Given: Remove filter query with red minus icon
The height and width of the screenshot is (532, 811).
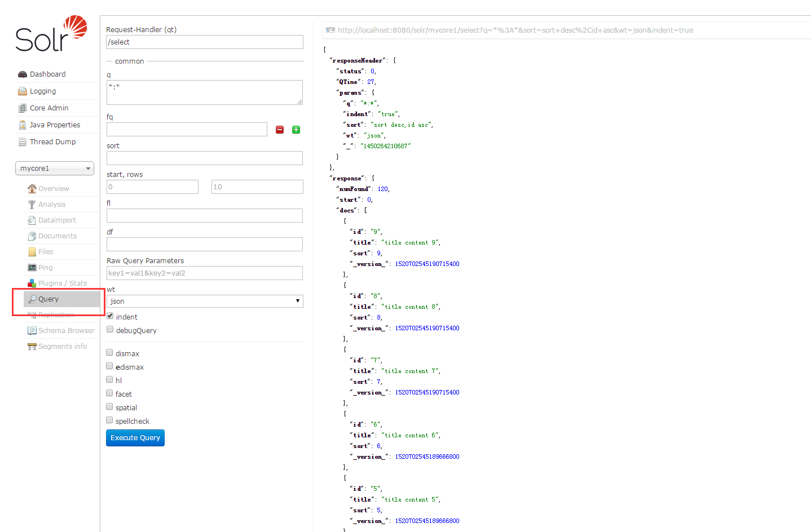Looking at the screenshot, I should point(280,130).
